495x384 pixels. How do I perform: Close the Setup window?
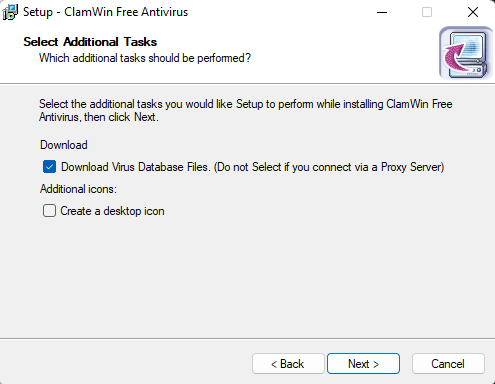coord(473,12)
